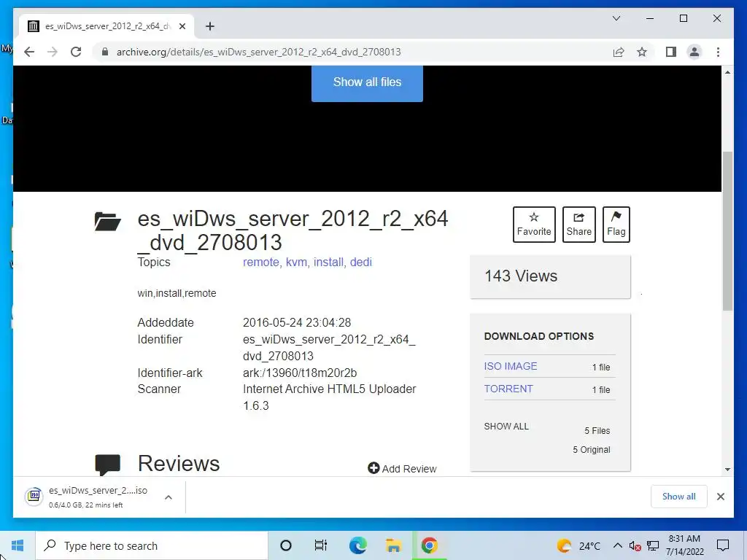Flag this archive item
This screenshot has width=747, height=560.
point(616,225)
